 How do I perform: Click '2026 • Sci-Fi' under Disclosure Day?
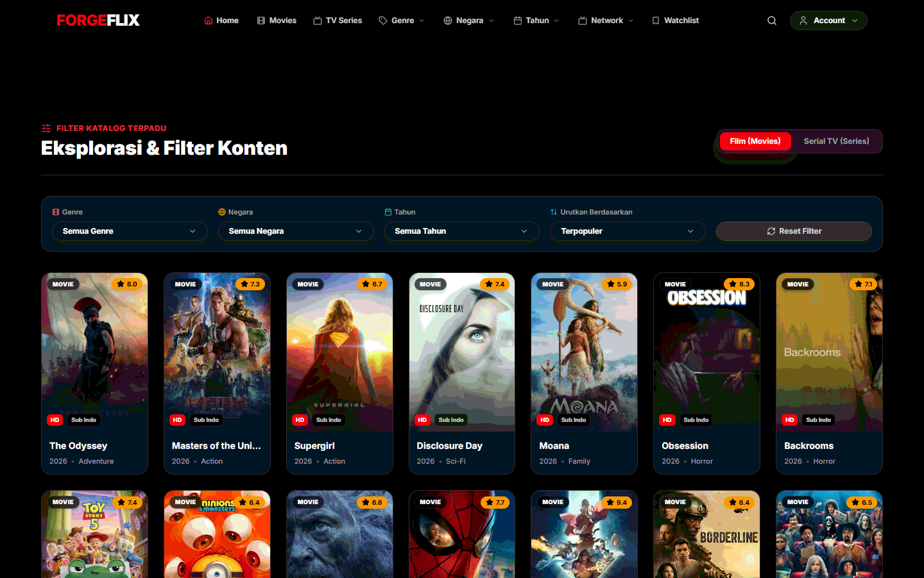(x=441, y=461)
